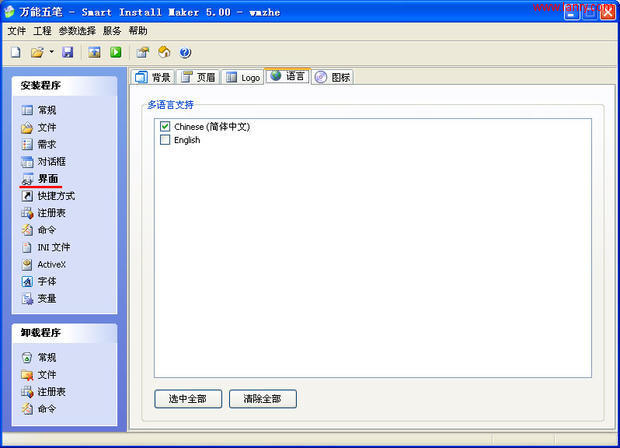Switch to the Logo tab
620x448 pixels.
pyautogui.click(x=243, y=77)
